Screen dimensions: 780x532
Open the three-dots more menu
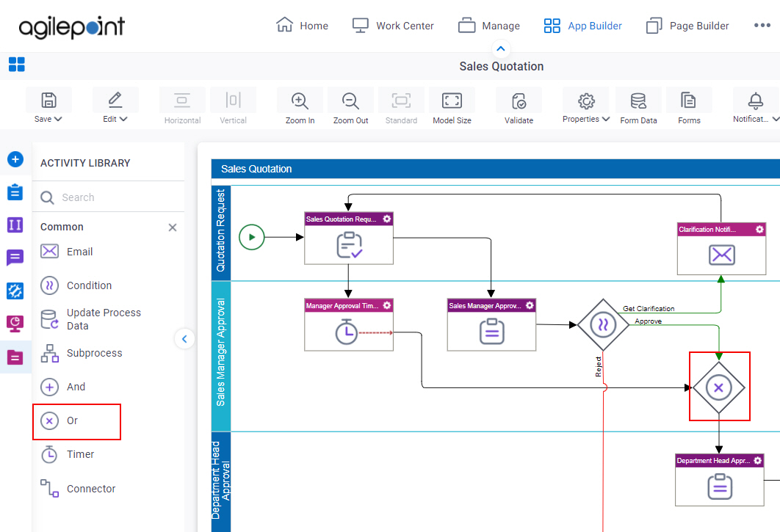(762, 26)
